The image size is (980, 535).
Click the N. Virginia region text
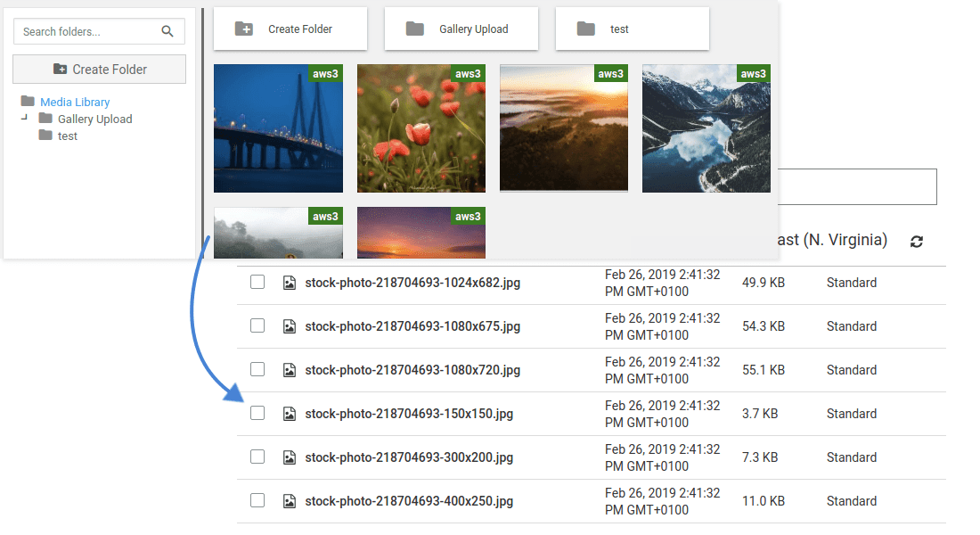tap(832, 240)
